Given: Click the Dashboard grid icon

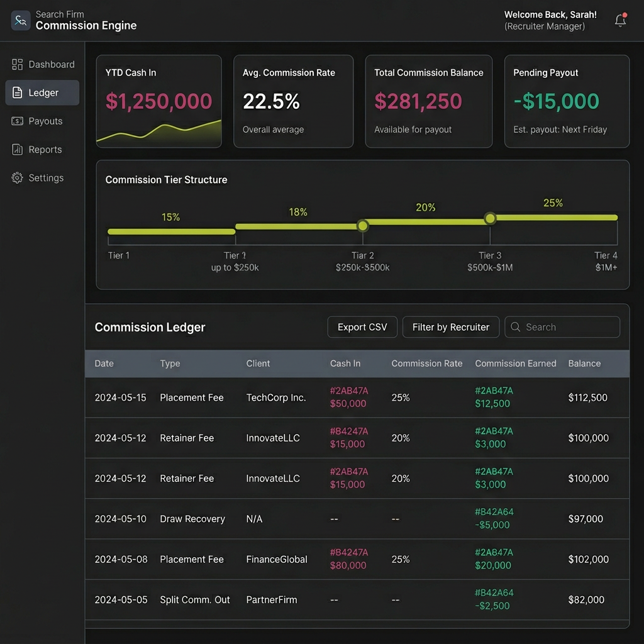Looking at the screenshot, I should pos(17,65).
